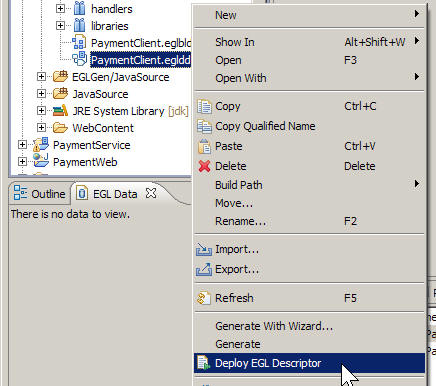Viewport: 436px width, 386px height.
Task: Select Move... in the context menu
Action: point(310,203)
